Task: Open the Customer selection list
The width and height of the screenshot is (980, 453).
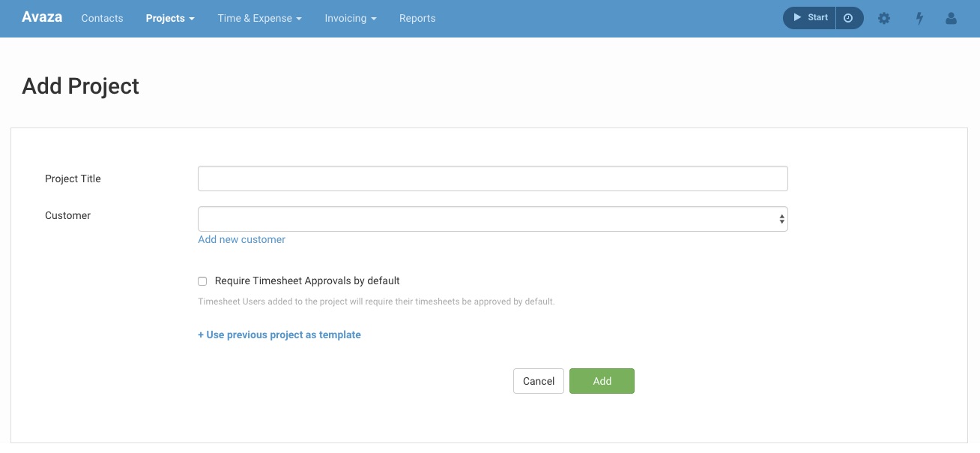Action: click(492, 218)
